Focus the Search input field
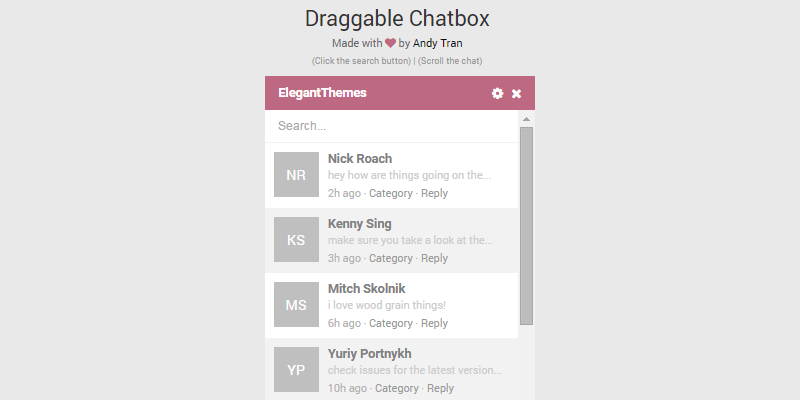The width and height of the screenshot is (800, 400). pos(392,126)
